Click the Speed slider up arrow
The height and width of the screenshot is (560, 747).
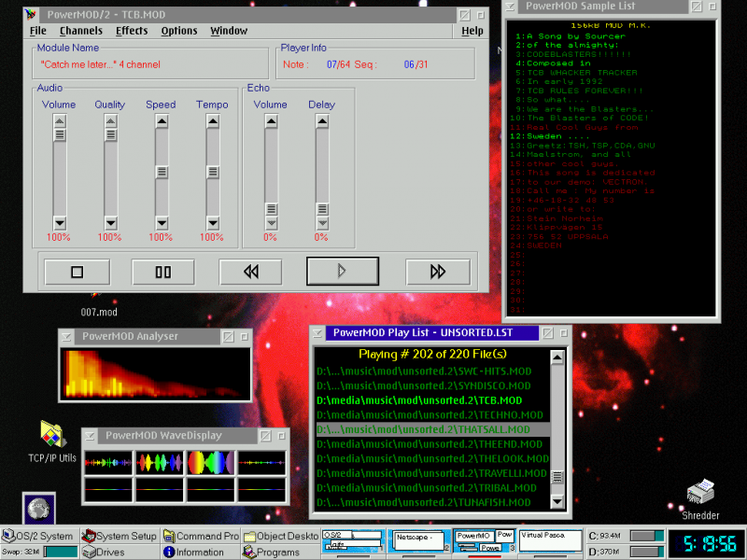tap(162, 122)
